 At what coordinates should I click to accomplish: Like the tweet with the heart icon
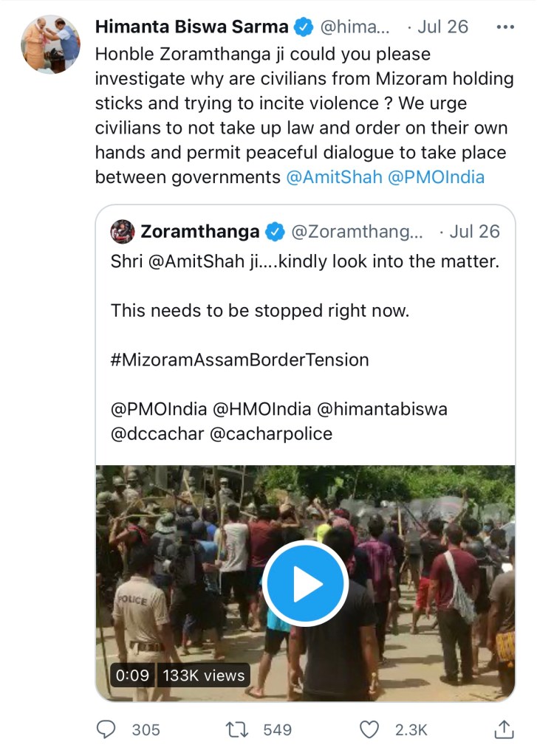coord(369,729)
